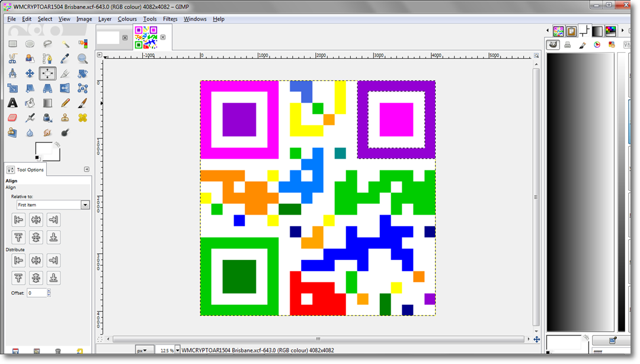The width and height of the screenshot is (640, 364).
Task: Select the Move tool
Action: 30,73
